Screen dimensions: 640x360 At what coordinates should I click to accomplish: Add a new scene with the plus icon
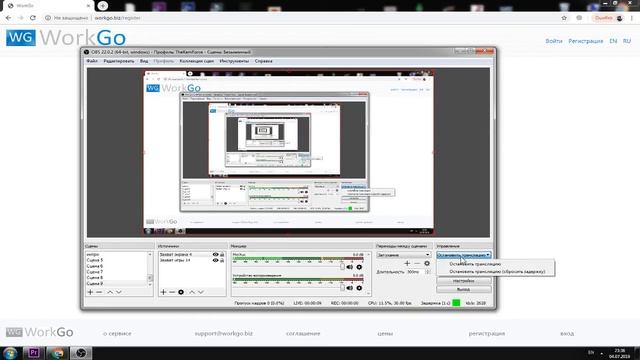[90, 292]
